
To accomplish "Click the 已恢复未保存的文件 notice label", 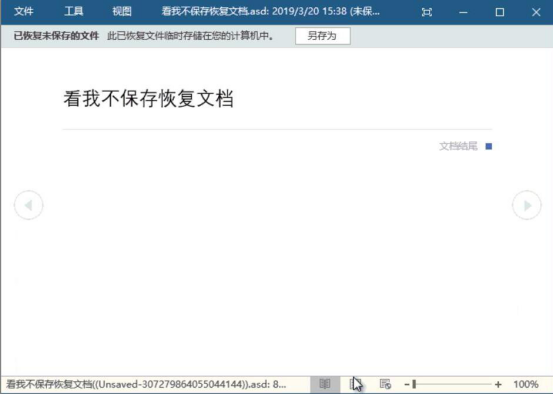I will click(x=56, y=36).
